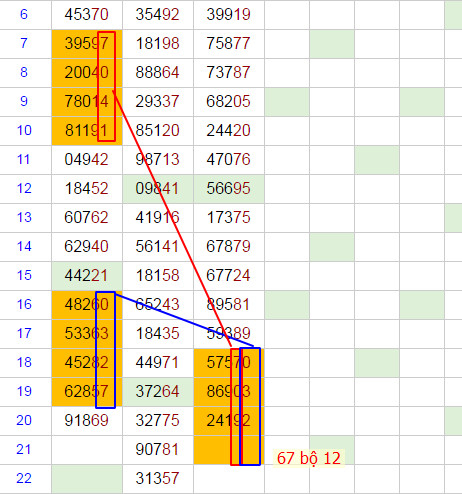Image resolution: width=462 pixels, height=494 pixels.
Task: Select cell containing 68205
Action: click(229, 102)
